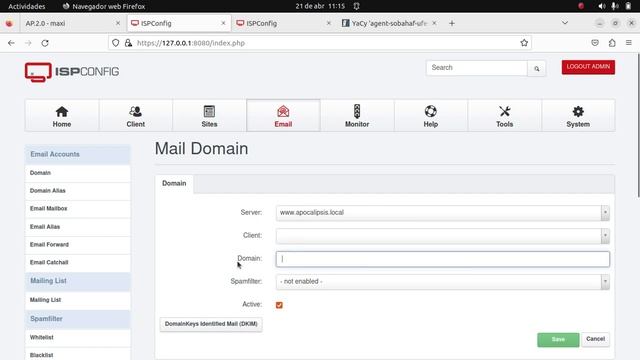Go back with the browser back arrow

pyautogui.click(x=11, y=43)
